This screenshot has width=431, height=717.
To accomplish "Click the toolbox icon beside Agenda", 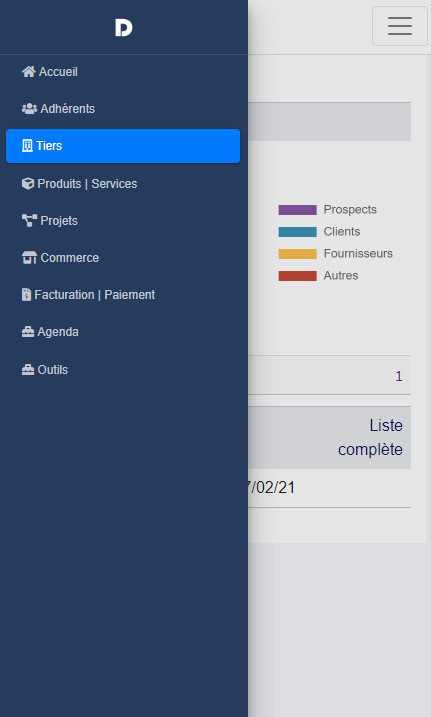I will coord(28,332).
